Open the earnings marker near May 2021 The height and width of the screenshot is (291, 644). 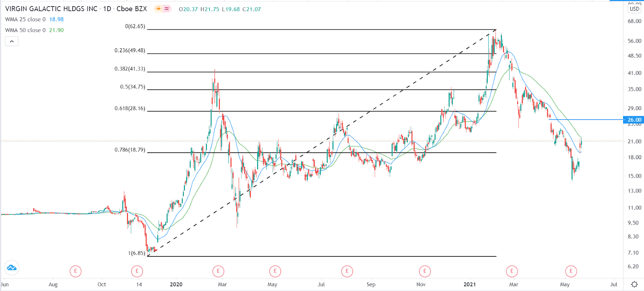[571, 271]
